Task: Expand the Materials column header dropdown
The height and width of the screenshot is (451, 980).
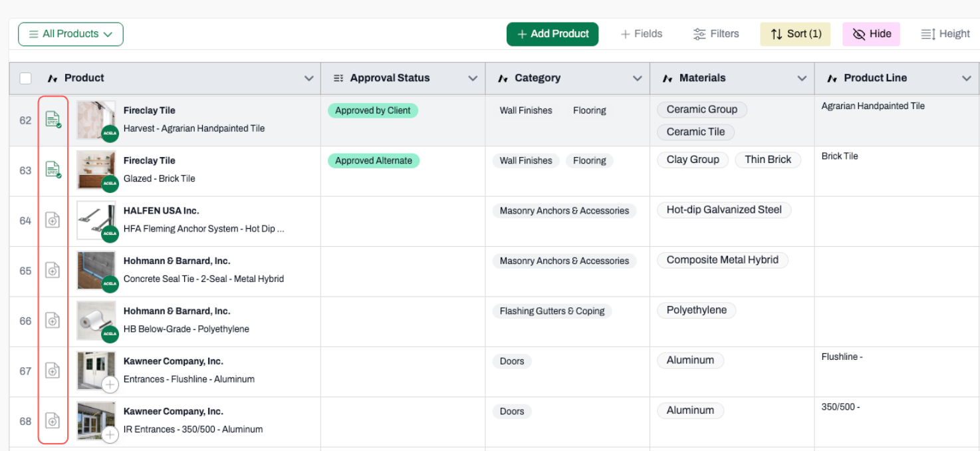Action: click(802, 78)
